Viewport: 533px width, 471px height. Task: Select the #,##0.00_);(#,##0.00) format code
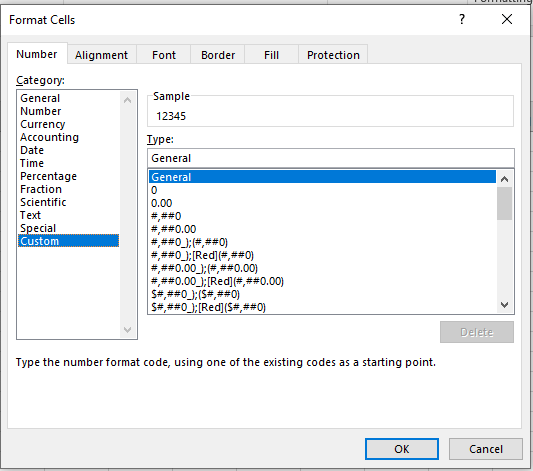click(322, 268)
